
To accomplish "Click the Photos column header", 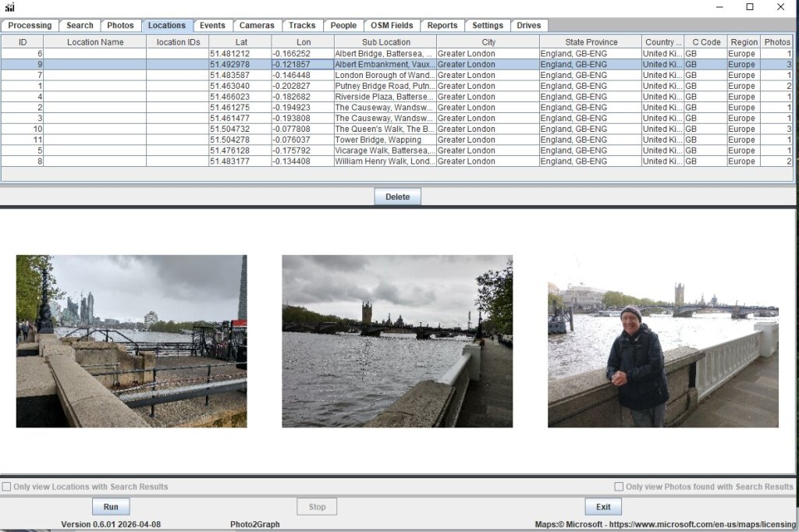I will click(x=776, y=42).
